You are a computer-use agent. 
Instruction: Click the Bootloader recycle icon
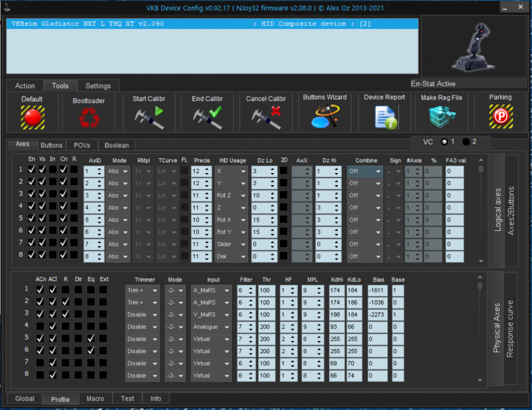[x=88, y=118]
